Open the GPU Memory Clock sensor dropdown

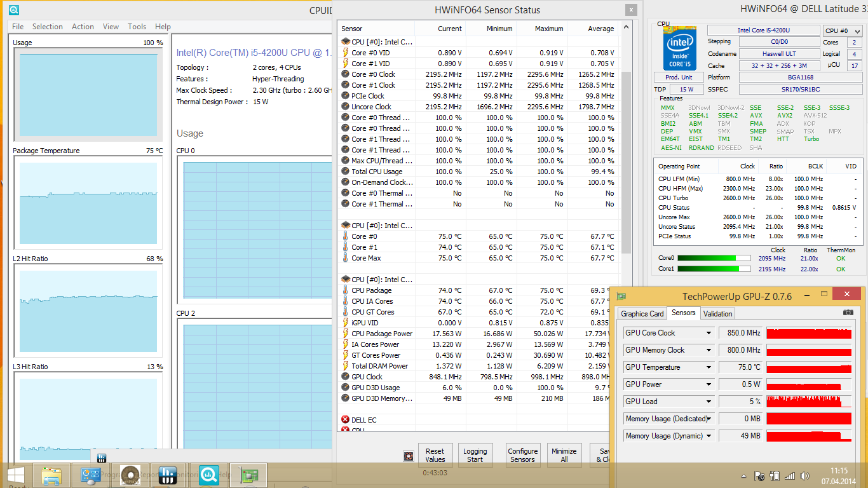pyautogui.click(x=709, y=350)
